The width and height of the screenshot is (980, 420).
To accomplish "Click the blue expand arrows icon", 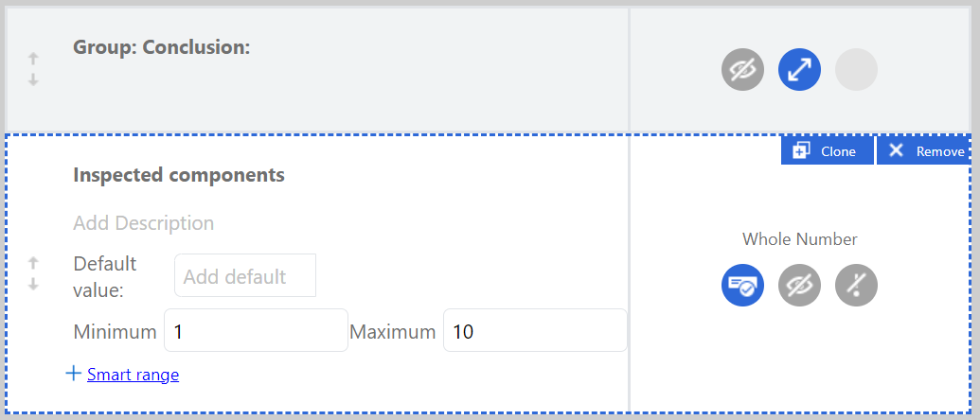I will [x=799, y=70].
